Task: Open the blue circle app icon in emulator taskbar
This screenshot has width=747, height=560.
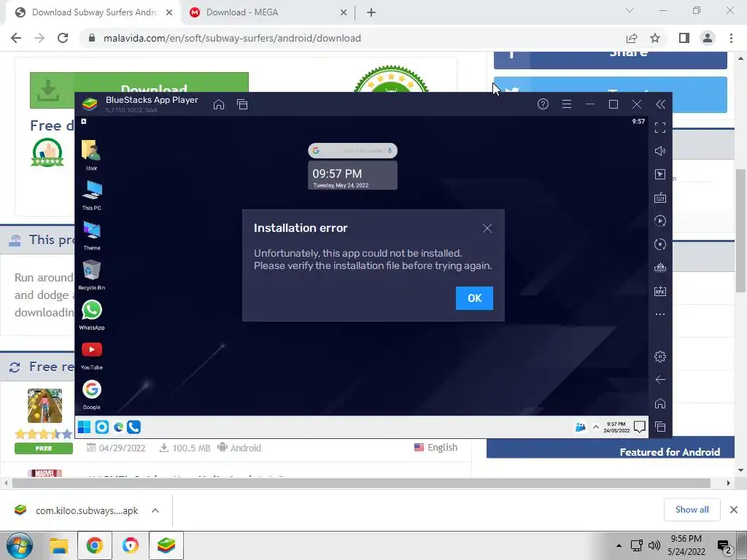Action: click(x=102, y=427)
